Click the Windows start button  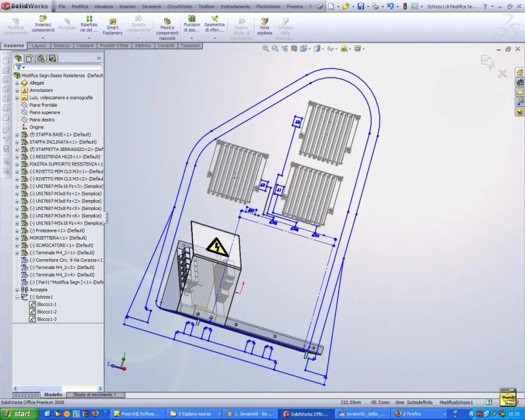pyautogui.click(x=19, y=414)
